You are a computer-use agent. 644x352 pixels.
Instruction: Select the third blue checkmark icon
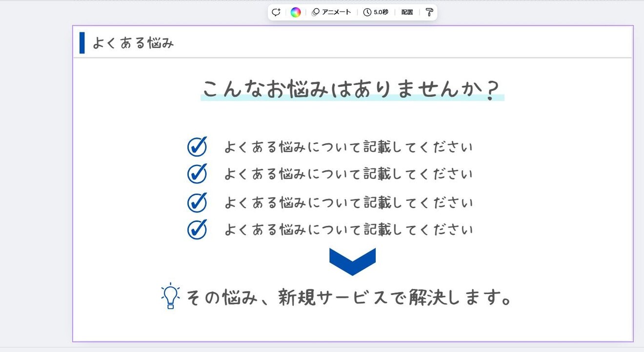tap(197, 202)
